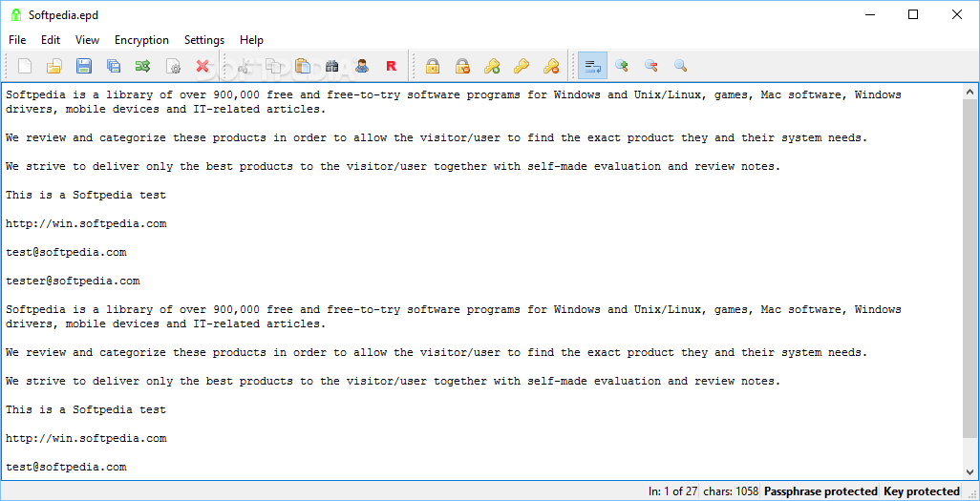The height and width of the screenshot is (501, 980).
Task: Zoom in with the magnifier plus icon
Action: click(622, 66)
